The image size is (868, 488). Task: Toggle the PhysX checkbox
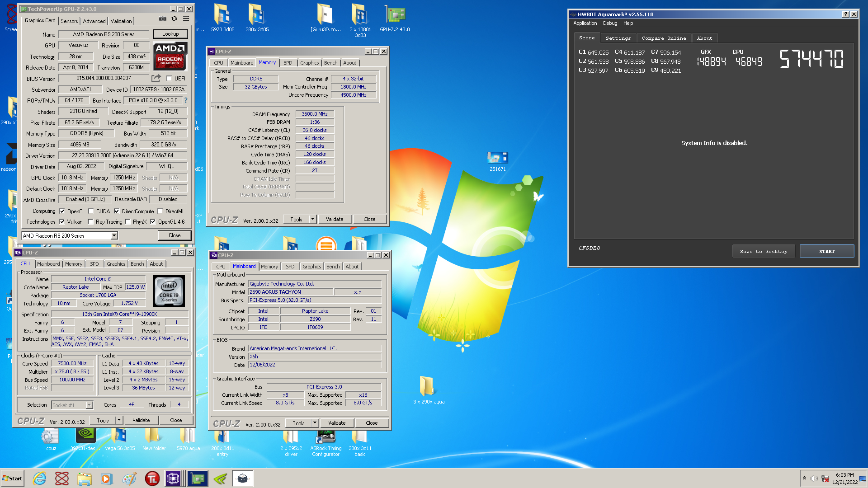tap(127, 221)
